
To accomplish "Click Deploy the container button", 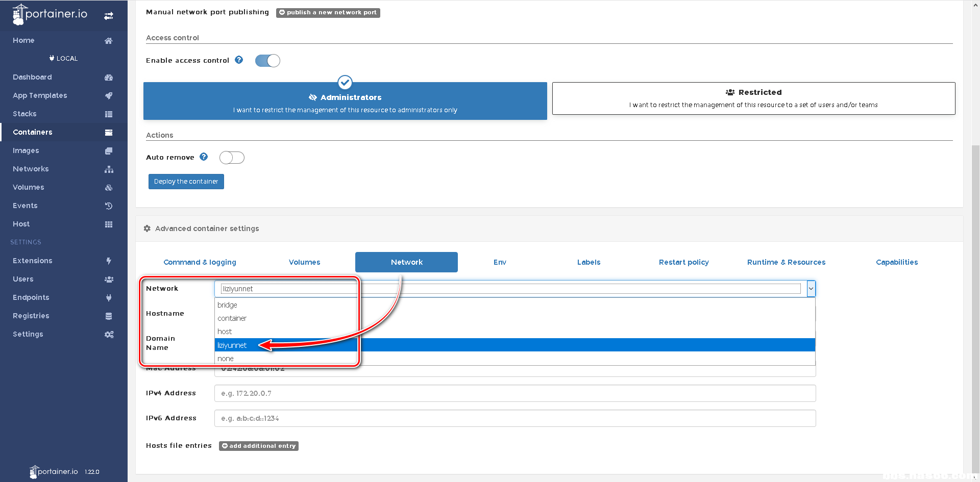I will [x=186, y=182].
